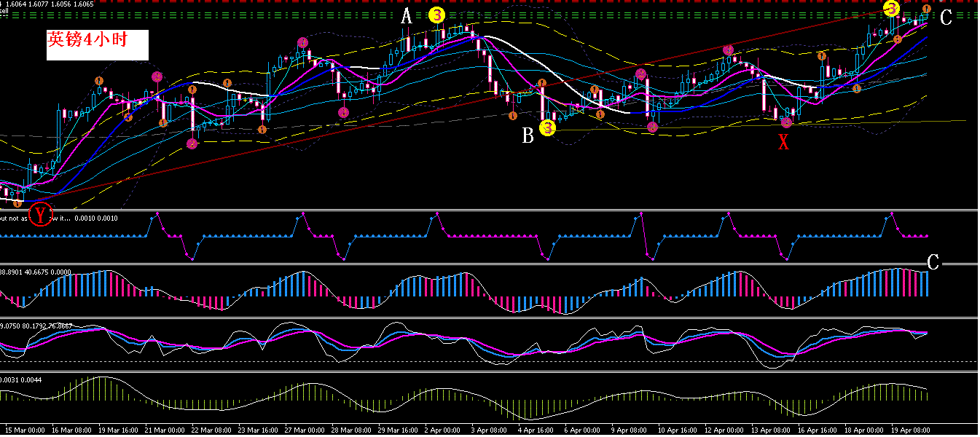Select the 21 Mar 00:00 date label
The image size is (980, 437).
[x=165, y=430]
